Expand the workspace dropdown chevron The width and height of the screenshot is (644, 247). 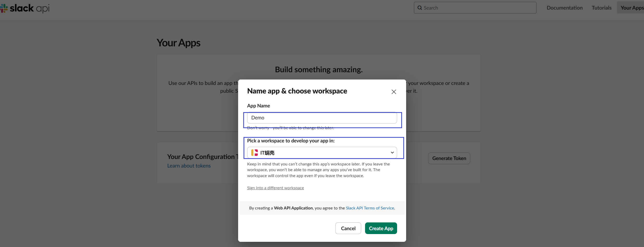pos(392,153)
